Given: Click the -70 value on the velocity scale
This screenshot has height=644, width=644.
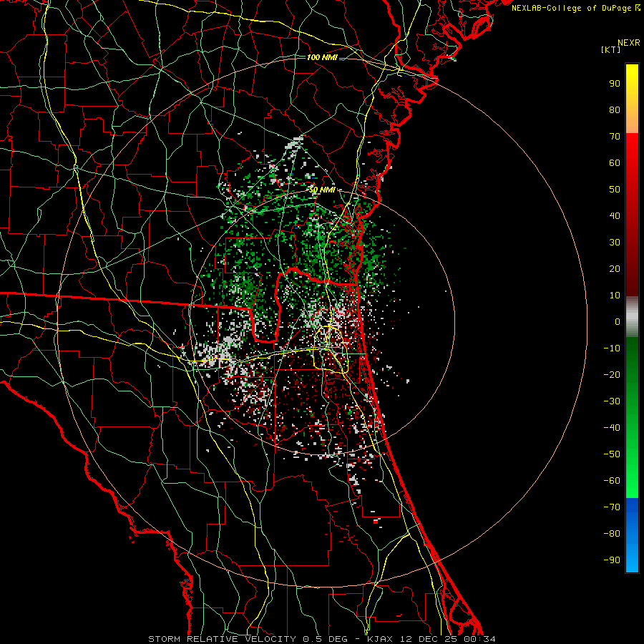Looking at the screenshot, I should pos(612,507).
